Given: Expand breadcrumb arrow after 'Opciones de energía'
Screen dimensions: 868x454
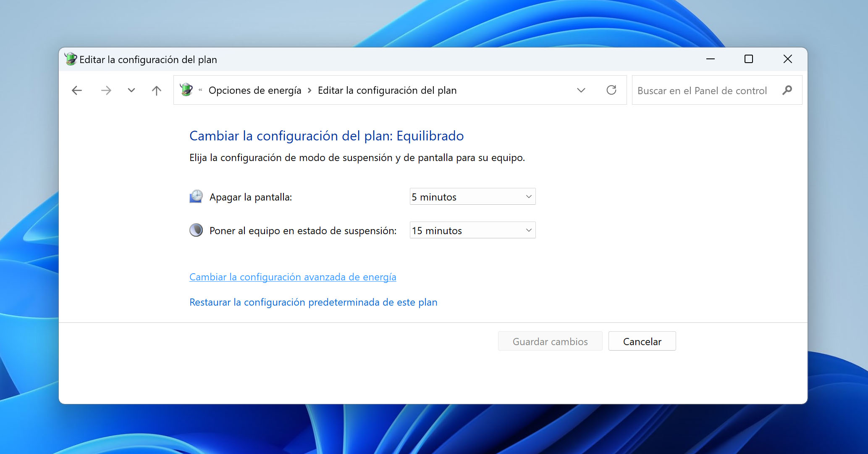Looking at the screenshot, I should [309, 90].
